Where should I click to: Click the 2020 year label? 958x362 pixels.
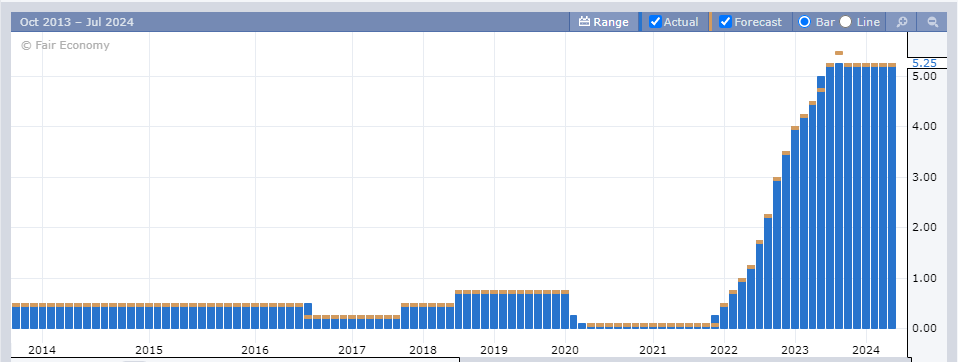[x=565, y=350]
